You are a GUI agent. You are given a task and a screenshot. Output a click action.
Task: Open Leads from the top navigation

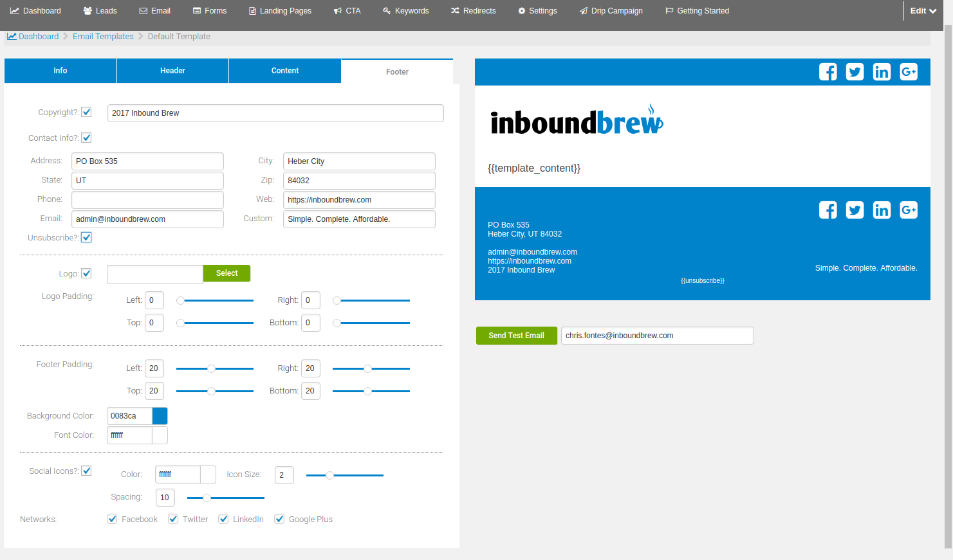click(100, 11)
